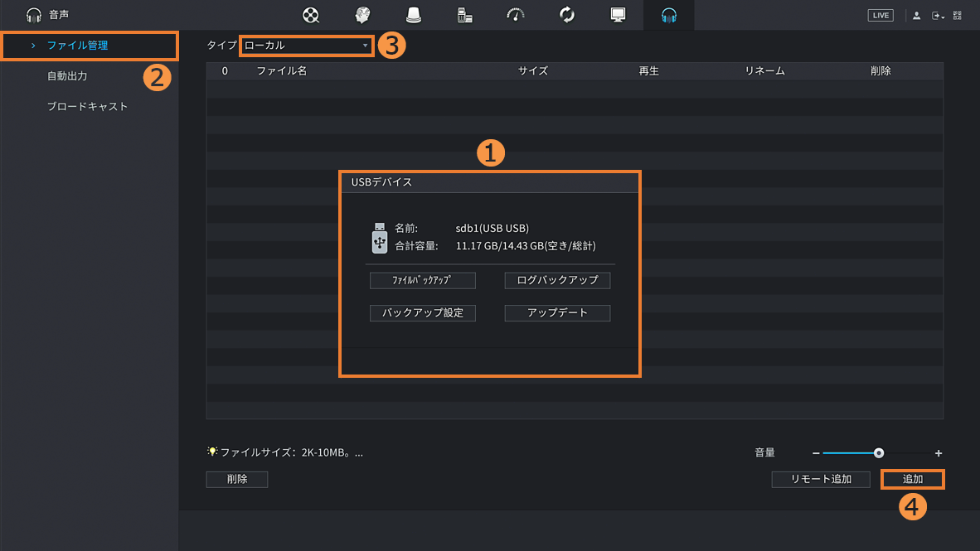Go to ブロードキャスト in the sidebar
The width and height of the screenshot is (980, 551).
[87, 107]
